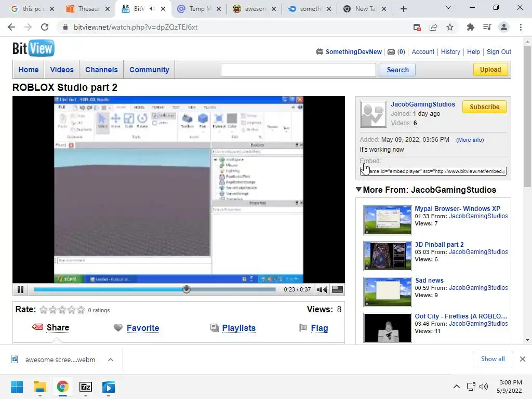Mute the BitView tab audio icon

152,9
